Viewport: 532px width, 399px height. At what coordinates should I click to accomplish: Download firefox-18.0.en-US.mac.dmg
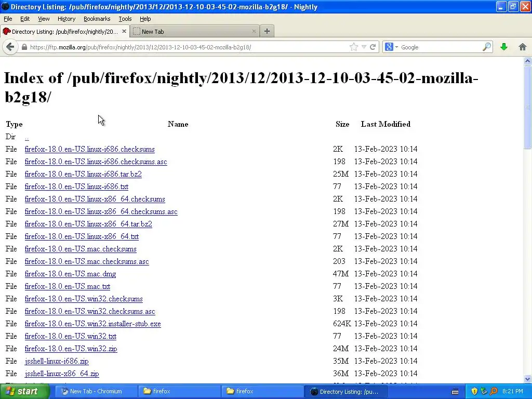70,274
